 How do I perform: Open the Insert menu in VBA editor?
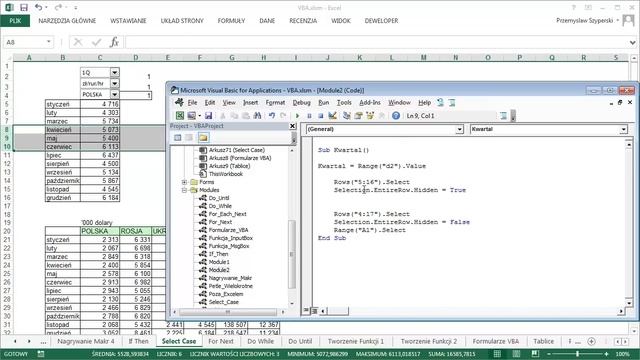point(251,102)
